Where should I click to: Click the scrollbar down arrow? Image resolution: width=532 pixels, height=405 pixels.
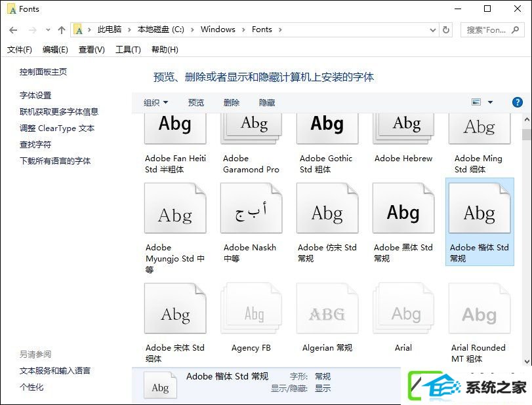[527, 362]
